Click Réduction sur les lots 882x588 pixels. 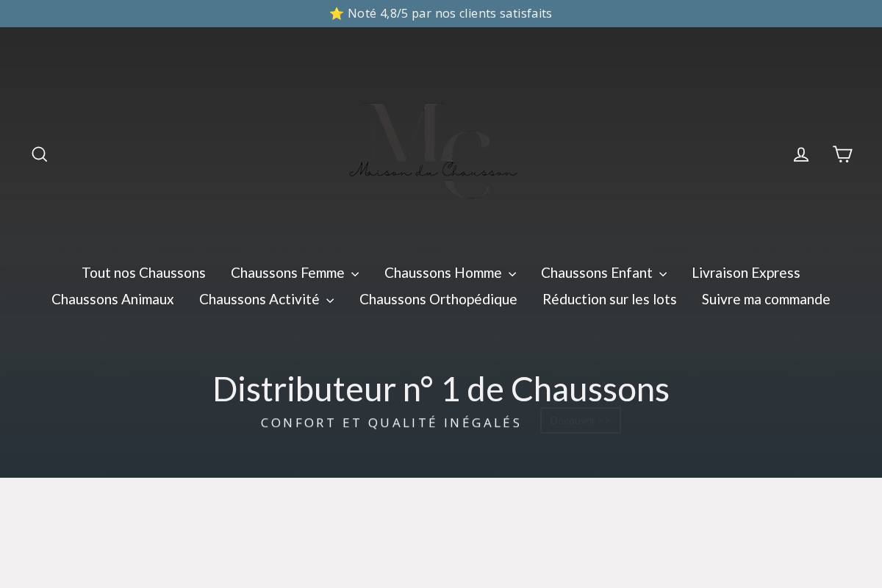click(610, 299)
